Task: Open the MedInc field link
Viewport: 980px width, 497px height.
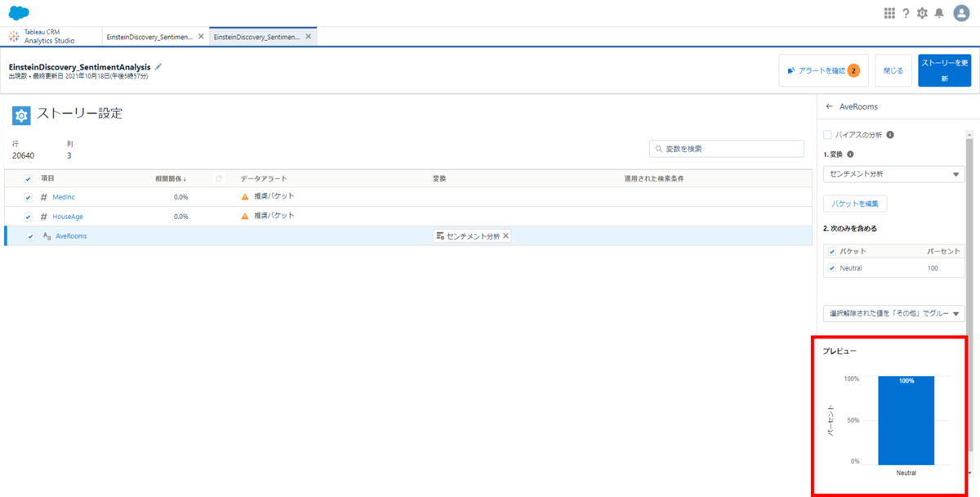Action: pos(64,197)
